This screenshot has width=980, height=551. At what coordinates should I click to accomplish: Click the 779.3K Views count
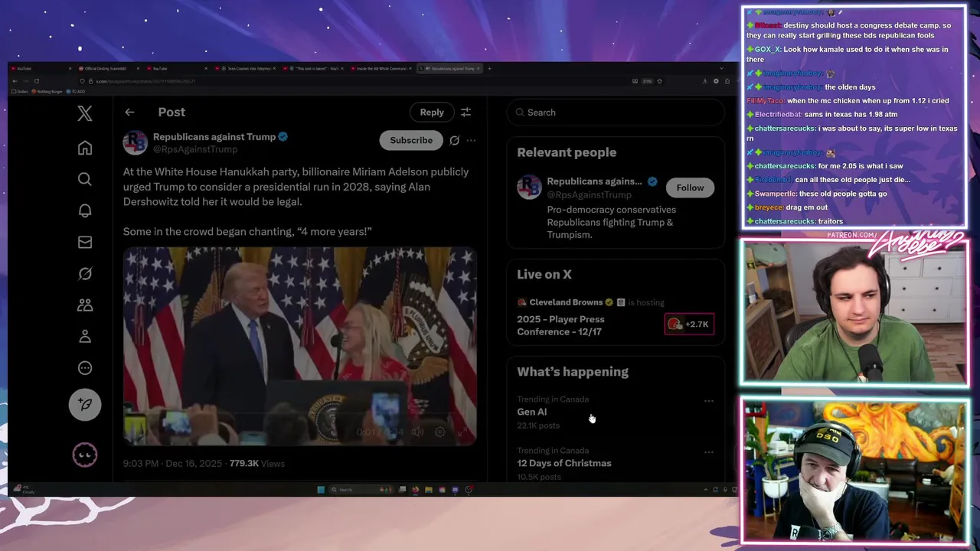click(x=257, y=463)
